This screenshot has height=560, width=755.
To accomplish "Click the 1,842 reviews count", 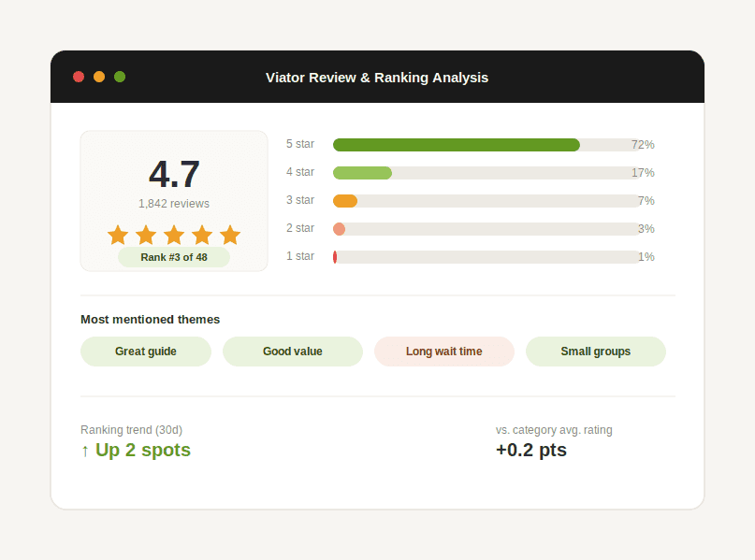I will (x=174, y=204).
